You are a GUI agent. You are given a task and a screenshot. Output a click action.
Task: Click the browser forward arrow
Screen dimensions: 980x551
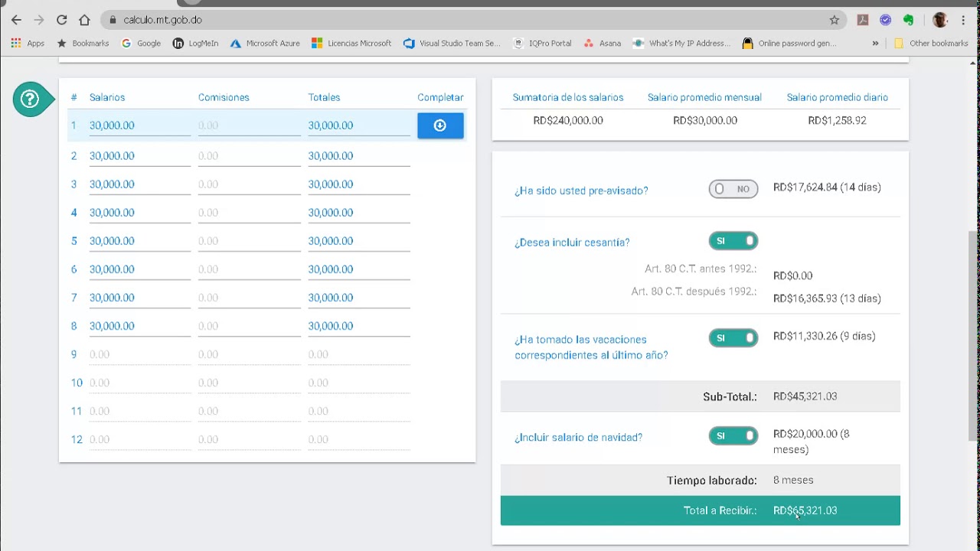click(x=39, y=20)
